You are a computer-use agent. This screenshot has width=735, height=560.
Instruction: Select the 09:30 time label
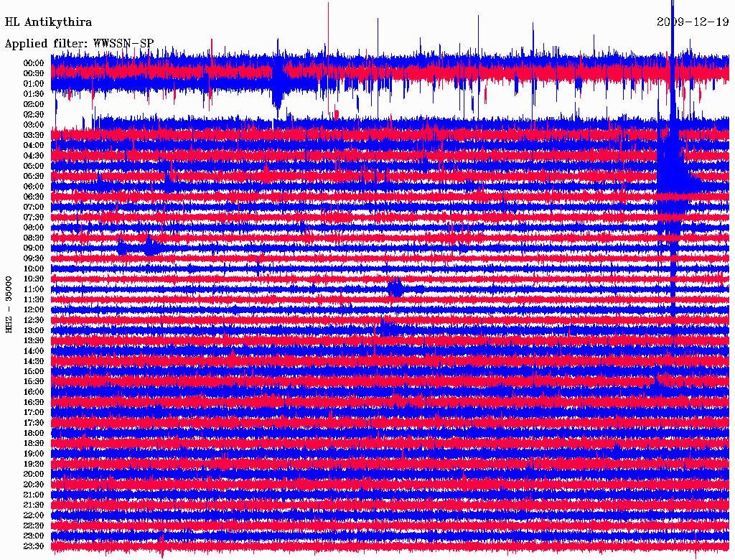[34, 258]
